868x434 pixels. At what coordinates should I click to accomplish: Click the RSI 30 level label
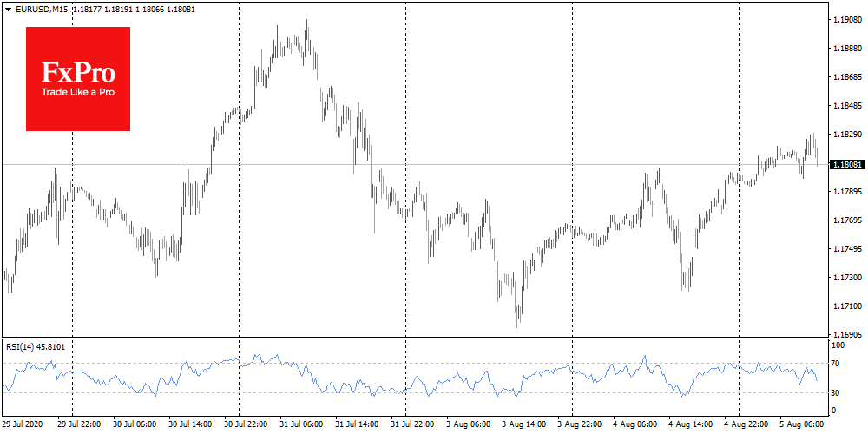pos(836,392)
